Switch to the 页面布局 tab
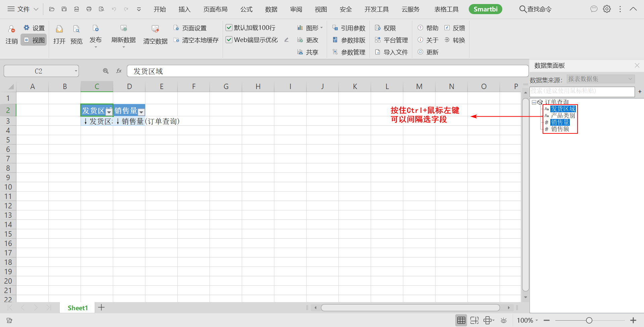Viewport: 644px width, 327px height. tap(216, 9)
